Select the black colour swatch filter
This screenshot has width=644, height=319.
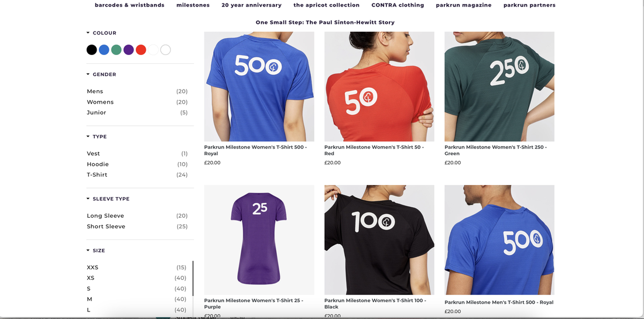(x=91, y=50)
